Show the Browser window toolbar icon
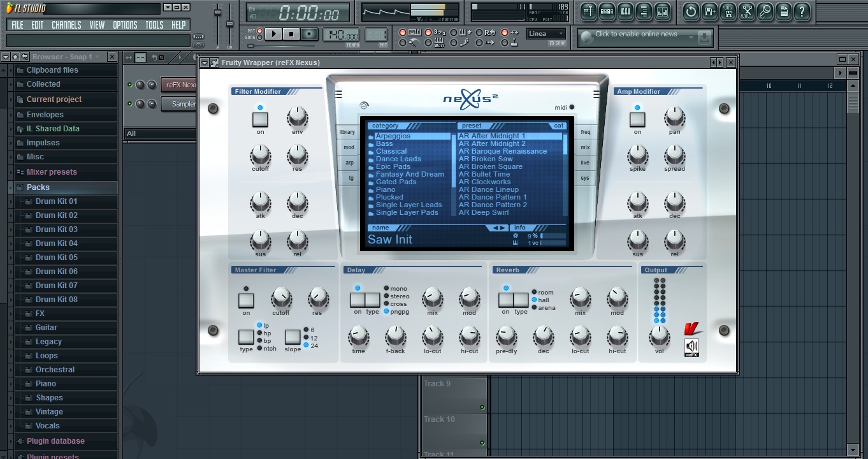The width and height of the screenshot is (868, 459). coord(644,11)
